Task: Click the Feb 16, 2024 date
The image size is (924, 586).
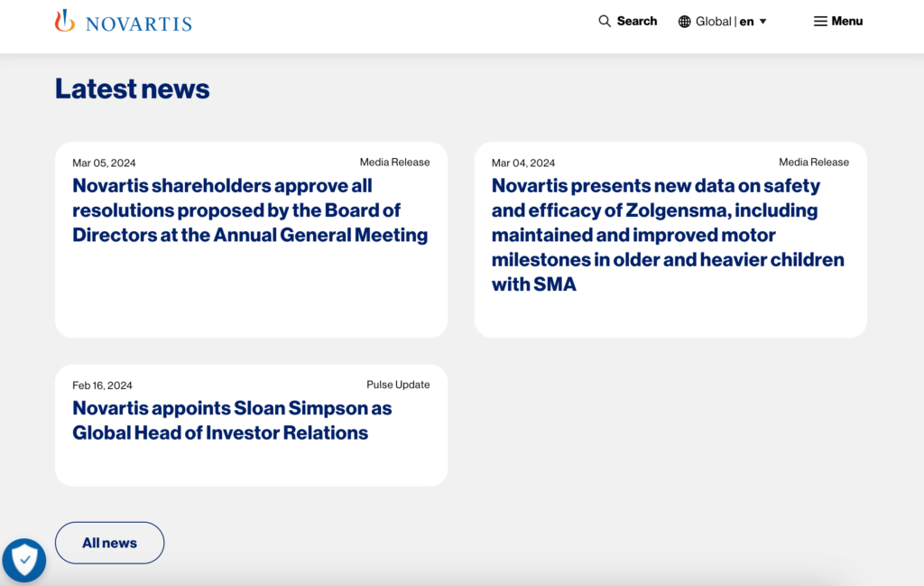Action: tap(102, 386)
